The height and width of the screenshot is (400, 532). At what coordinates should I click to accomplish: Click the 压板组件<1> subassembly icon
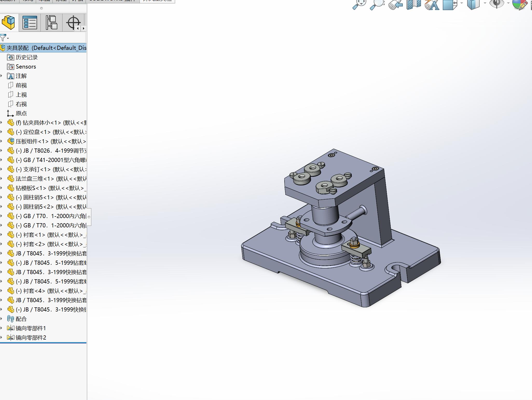pos(11,141)
